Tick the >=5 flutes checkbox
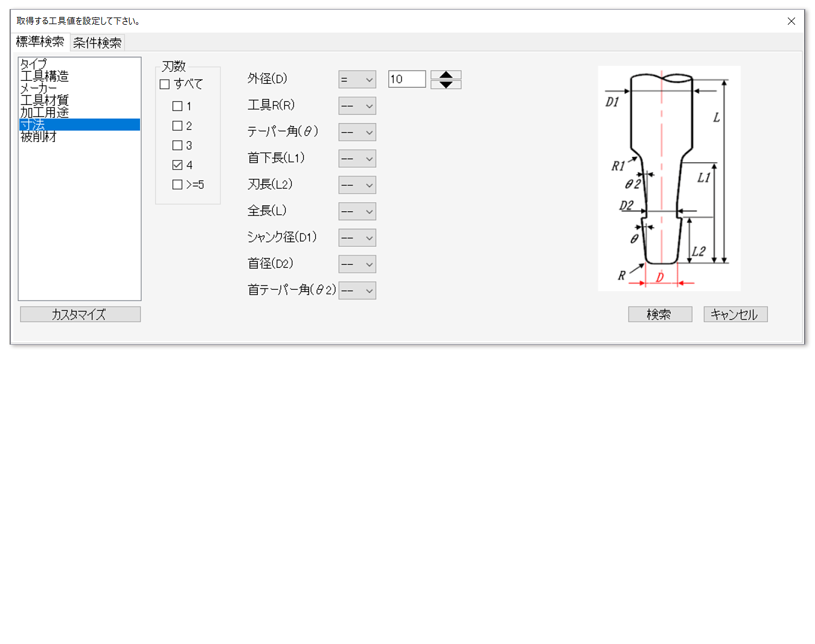This screenshot has height=644, width=815. [177, 185]
